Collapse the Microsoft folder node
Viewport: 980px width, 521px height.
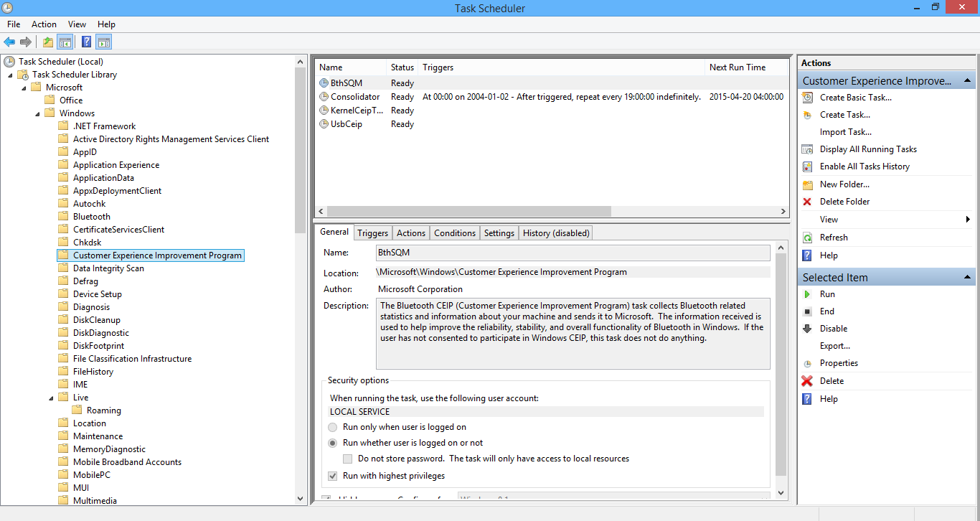click(x=24, y=88)
